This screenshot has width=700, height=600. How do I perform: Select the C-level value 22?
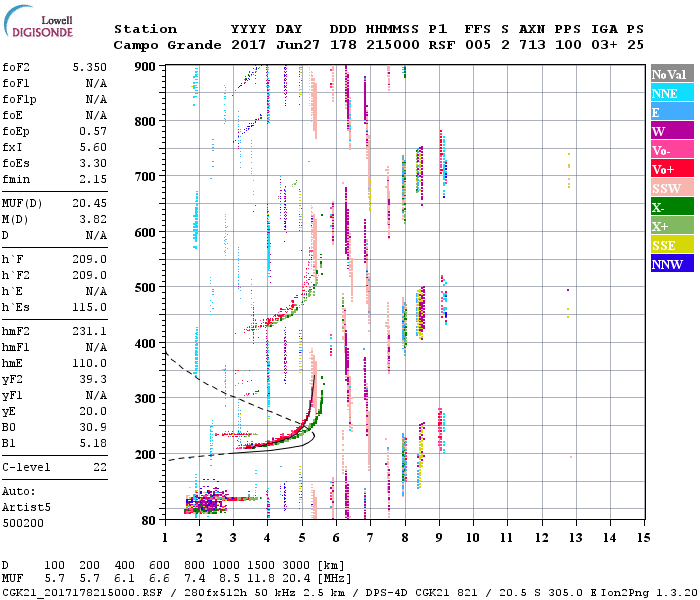click(97, 467)
